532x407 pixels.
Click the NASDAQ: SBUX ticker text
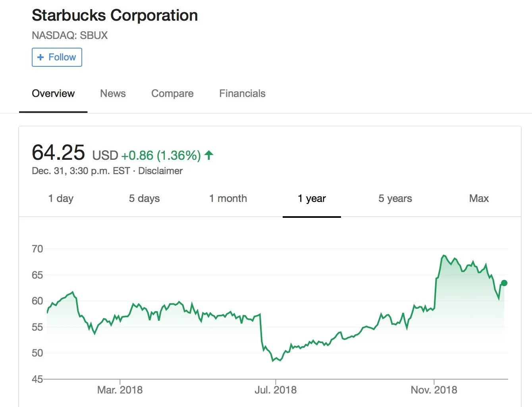coord(70,35)
